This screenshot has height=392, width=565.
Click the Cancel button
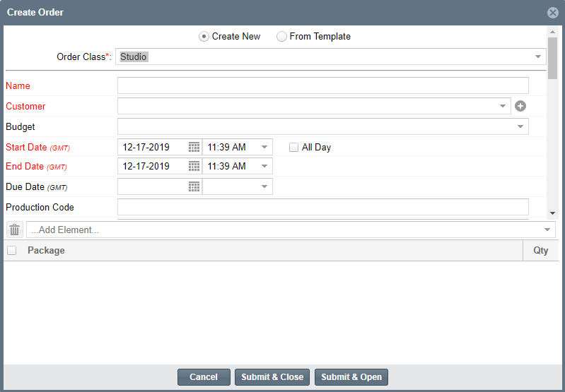[x=204, y=377]
